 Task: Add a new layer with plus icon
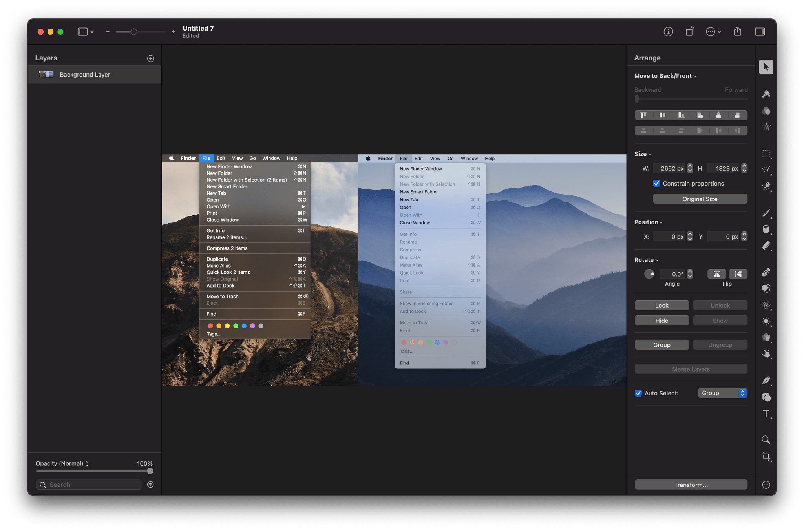point(150,58)
